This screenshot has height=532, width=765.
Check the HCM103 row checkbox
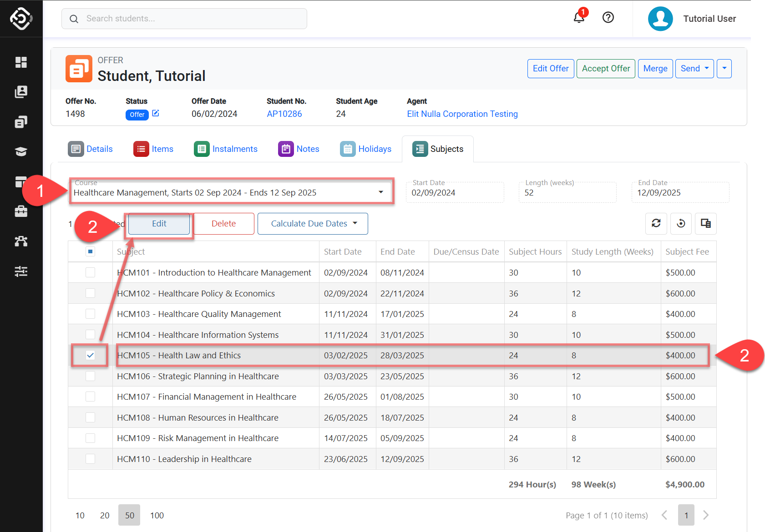91,314
